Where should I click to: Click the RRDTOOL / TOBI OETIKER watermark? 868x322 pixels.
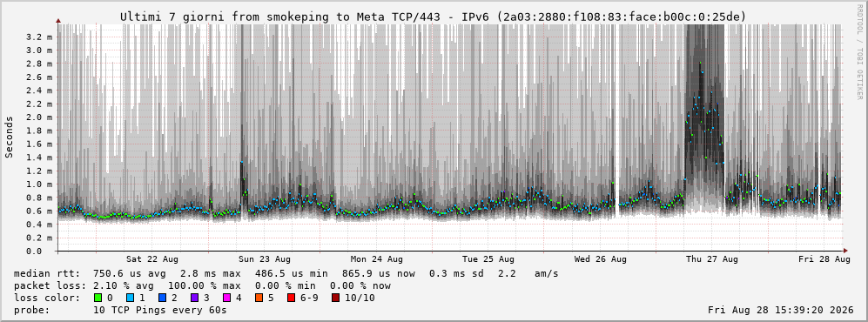point(859,52)
